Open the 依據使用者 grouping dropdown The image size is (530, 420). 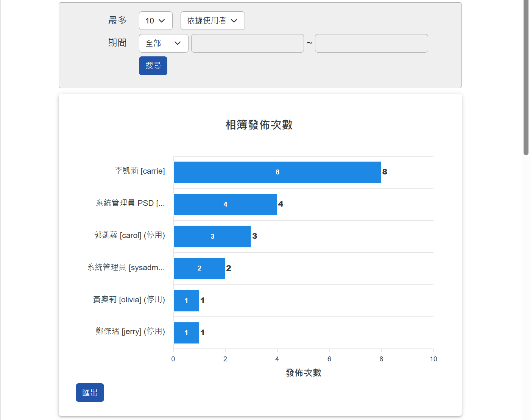click(213, 20)
